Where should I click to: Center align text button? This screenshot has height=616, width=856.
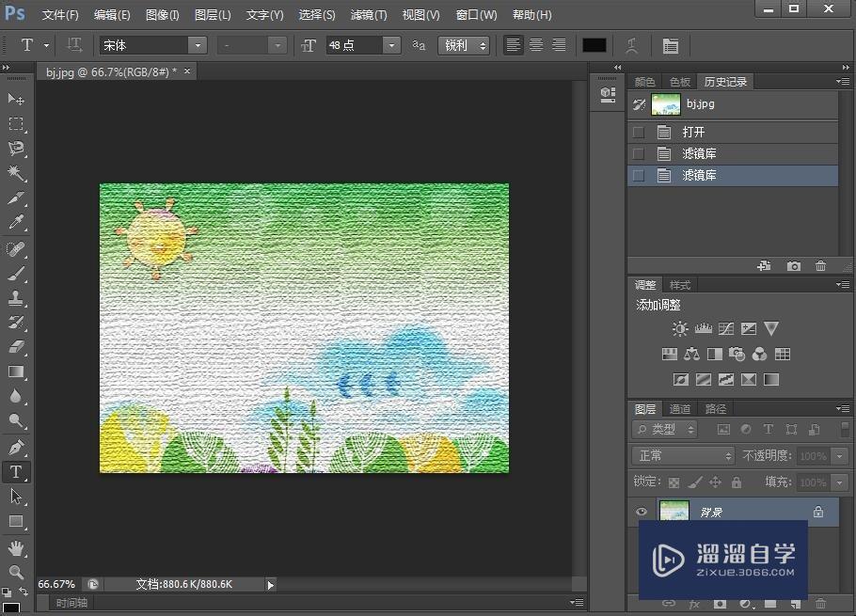coord(536,45)
